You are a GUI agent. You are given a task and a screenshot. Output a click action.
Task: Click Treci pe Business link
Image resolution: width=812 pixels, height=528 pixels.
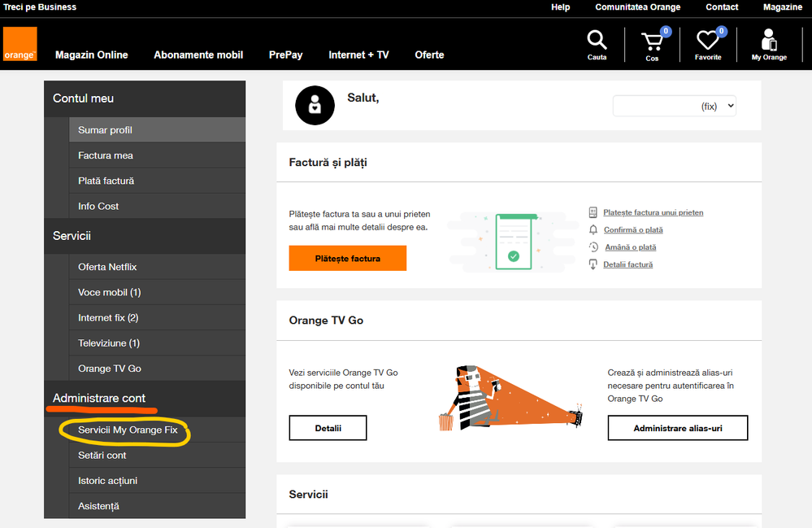[x=40, y=7]
